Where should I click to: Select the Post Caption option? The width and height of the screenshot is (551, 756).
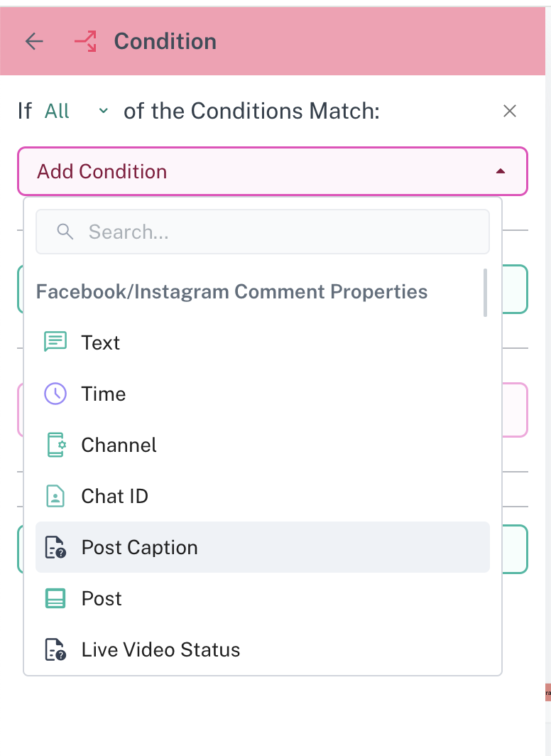(140, 548)
